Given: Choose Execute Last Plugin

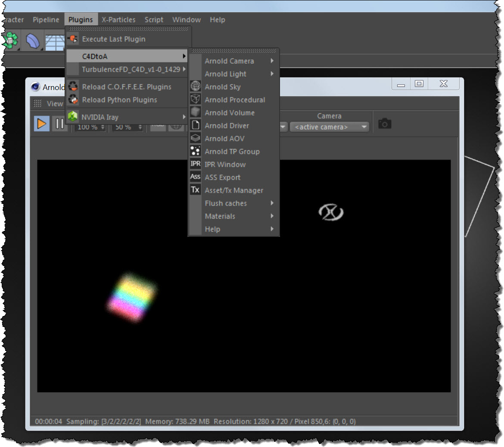Looking at the screenshot, I should point(114,39).
